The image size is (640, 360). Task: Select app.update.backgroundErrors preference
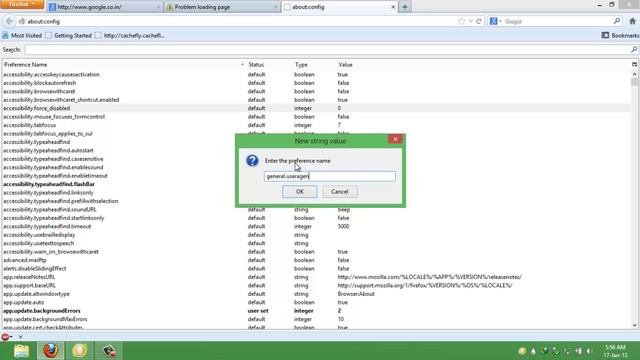(x=42, y=311)
